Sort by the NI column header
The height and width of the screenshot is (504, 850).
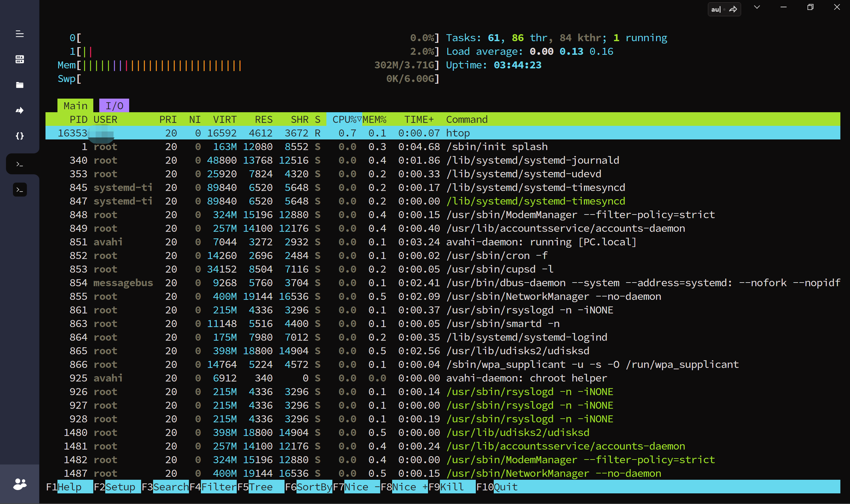pyautogui.click(x=195, y=119)
